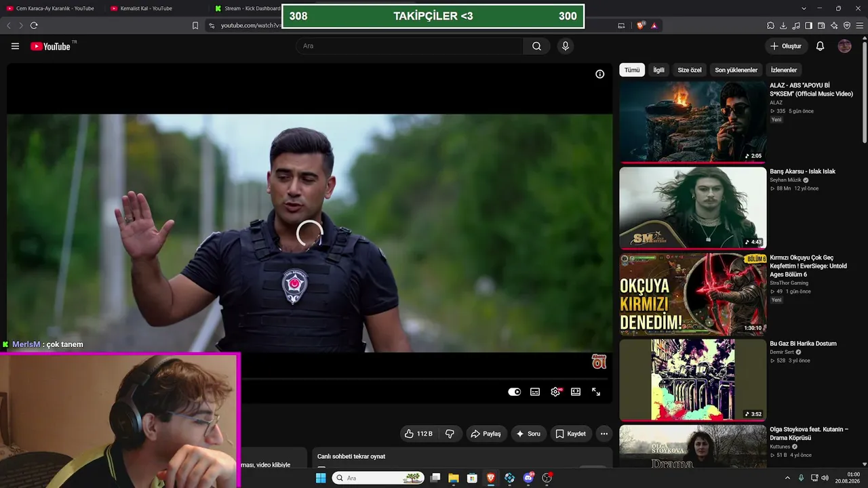Click the Paylaş share button
The width and height of the screenshot is (868, 488).
click(x=486, y=434)
